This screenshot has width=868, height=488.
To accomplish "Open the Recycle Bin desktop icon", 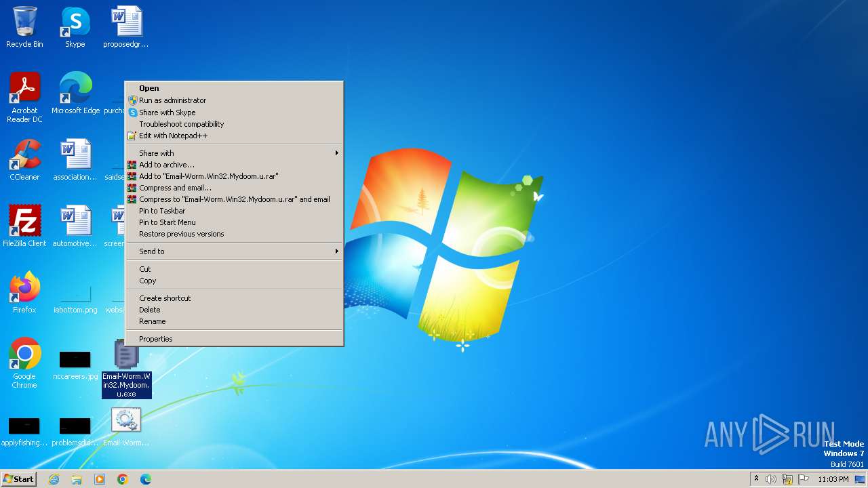I will pyautogui.click(x=24, y=27).
